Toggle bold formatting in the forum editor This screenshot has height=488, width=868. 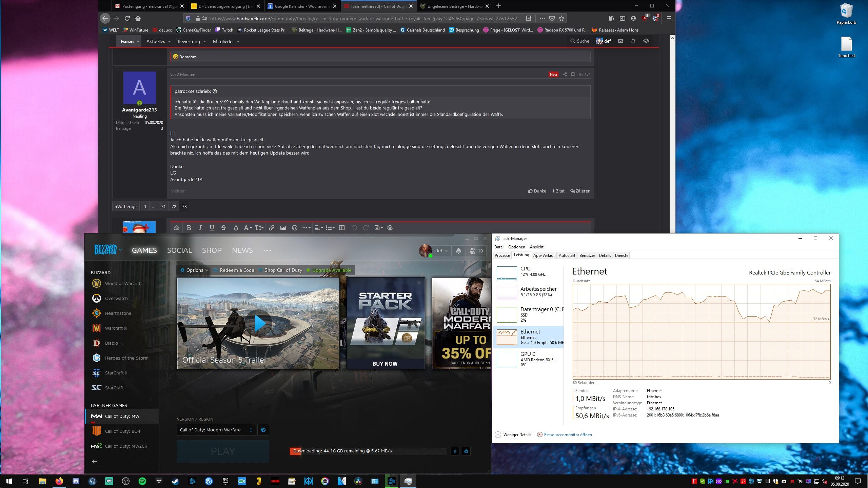[189, 228]
